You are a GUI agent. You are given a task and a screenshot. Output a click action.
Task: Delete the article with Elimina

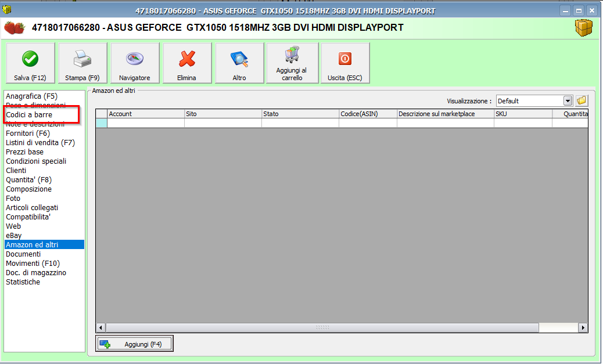187,63
